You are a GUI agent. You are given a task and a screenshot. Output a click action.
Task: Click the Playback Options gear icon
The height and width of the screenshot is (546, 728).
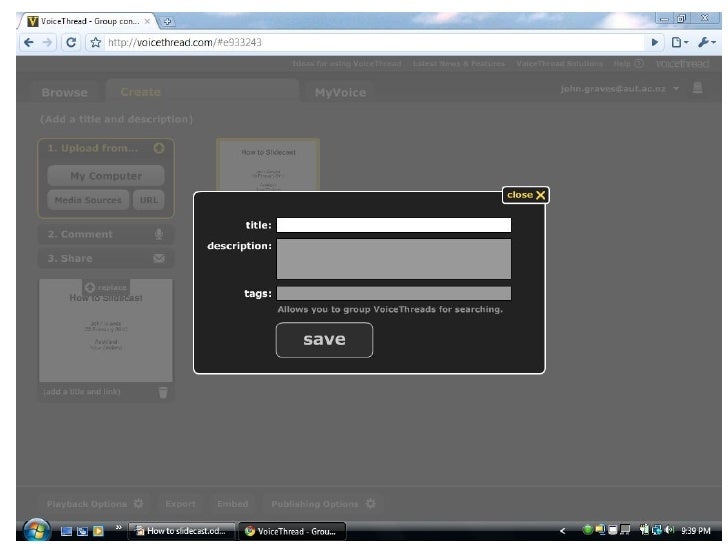(x=138, y=503)
